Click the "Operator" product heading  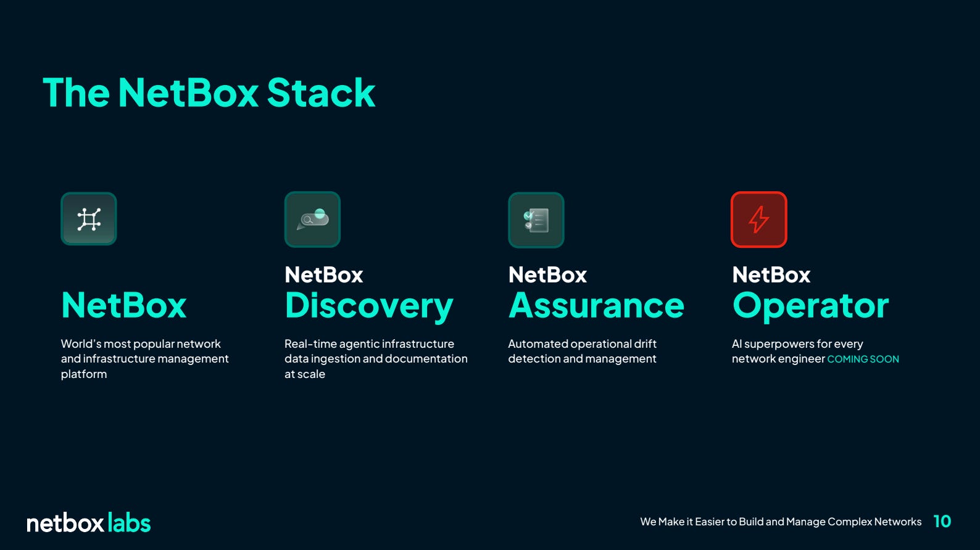pyautogui.click(x=810, y=306)
